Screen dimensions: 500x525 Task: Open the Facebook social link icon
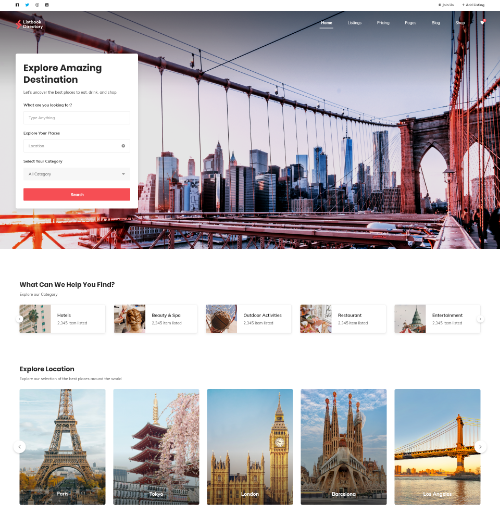coord(17,5)
